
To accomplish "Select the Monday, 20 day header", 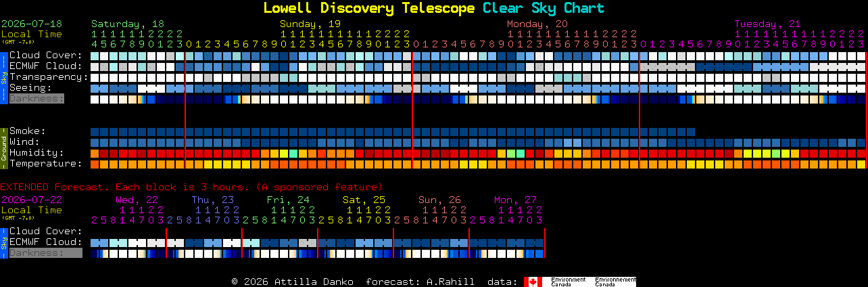I will (x=537, y=24).
